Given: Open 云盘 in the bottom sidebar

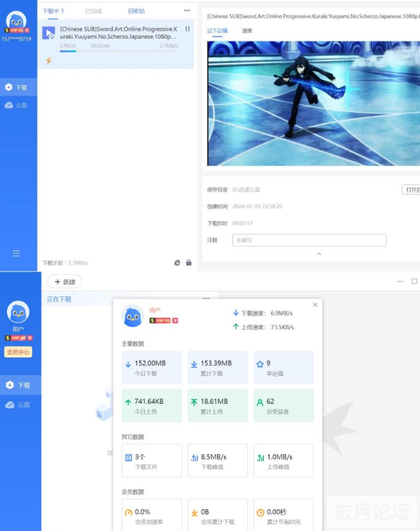Looking at the screenshot, I should coord(18,404).
